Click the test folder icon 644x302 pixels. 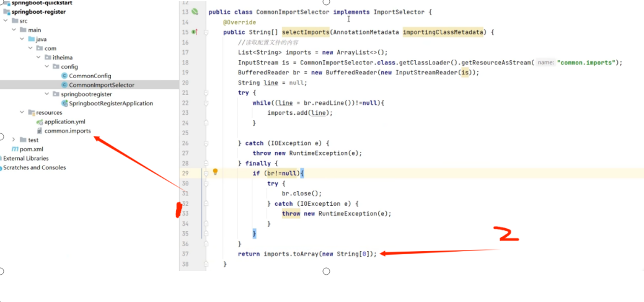(23, 140)
